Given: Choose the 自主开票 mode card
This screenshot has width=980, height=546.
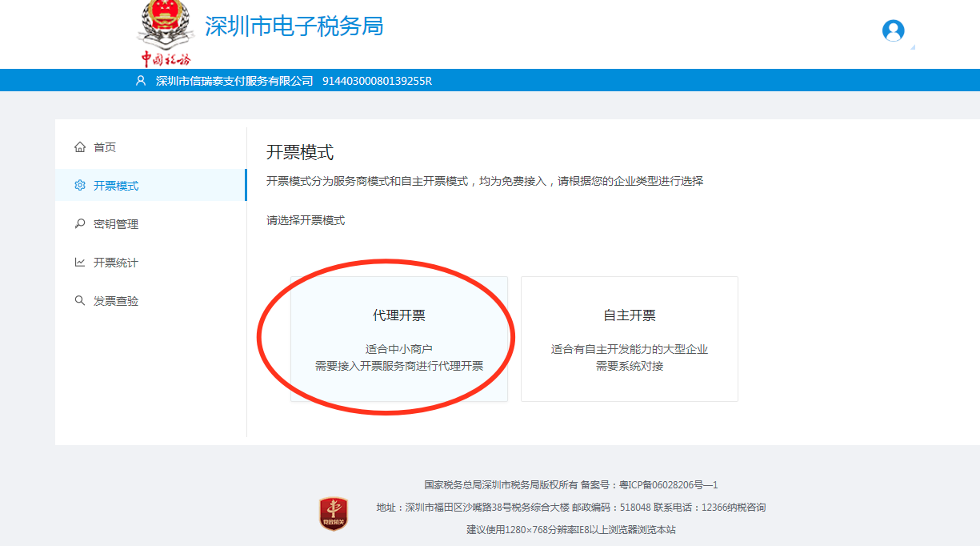Looking at the screenshot, I should 630,339.
